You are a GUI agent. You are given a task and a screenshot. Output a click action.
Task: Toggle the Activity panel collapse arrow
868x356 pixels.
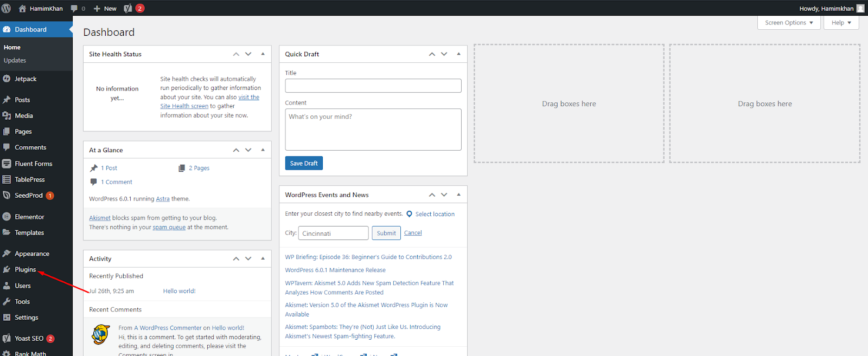263,258
